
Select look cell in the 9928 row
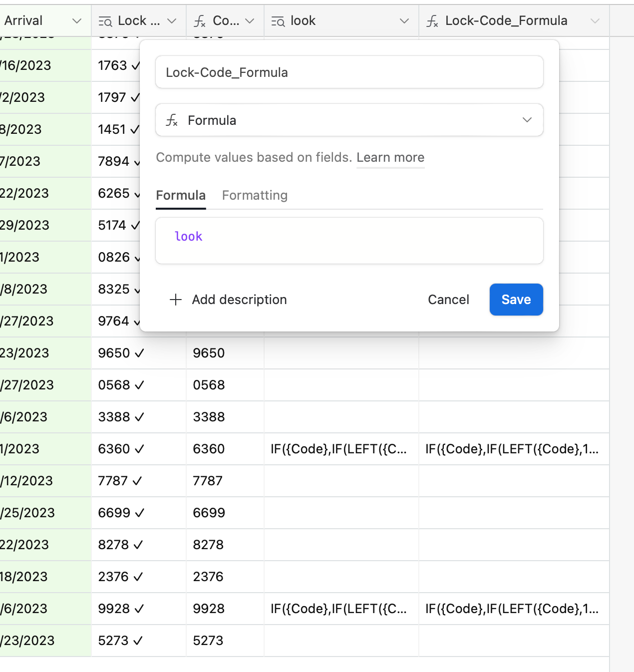341,609
